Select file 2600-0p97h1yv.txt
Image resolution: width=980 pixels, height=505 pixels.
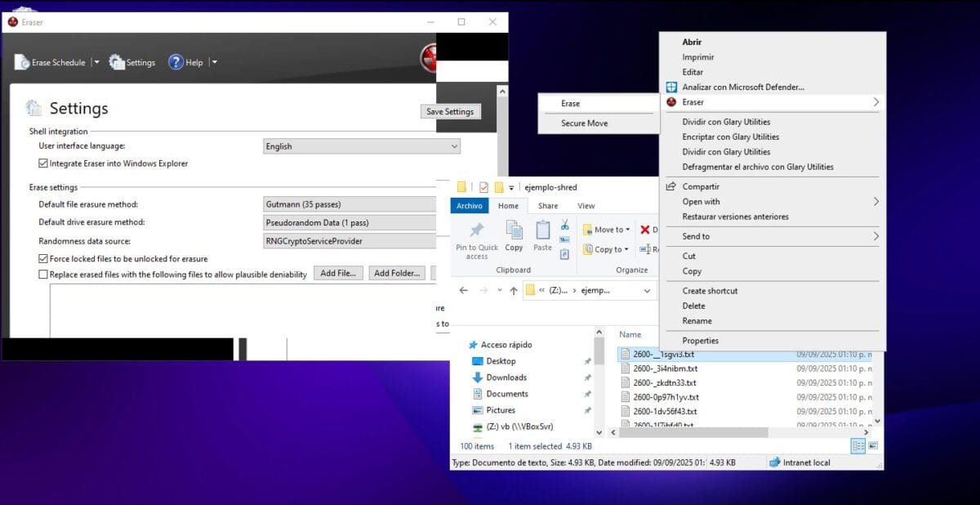[x=666, y=397]
